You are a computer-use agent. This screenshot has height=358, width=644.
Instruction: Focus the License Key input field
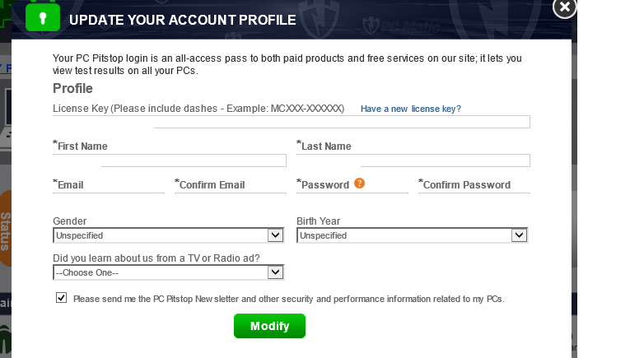tap(342, 122)
